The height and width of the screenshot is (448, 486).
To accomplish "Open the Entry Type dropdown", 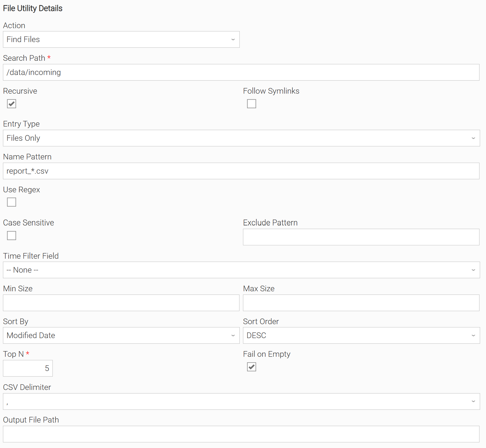I will click(x=241, y=138).
